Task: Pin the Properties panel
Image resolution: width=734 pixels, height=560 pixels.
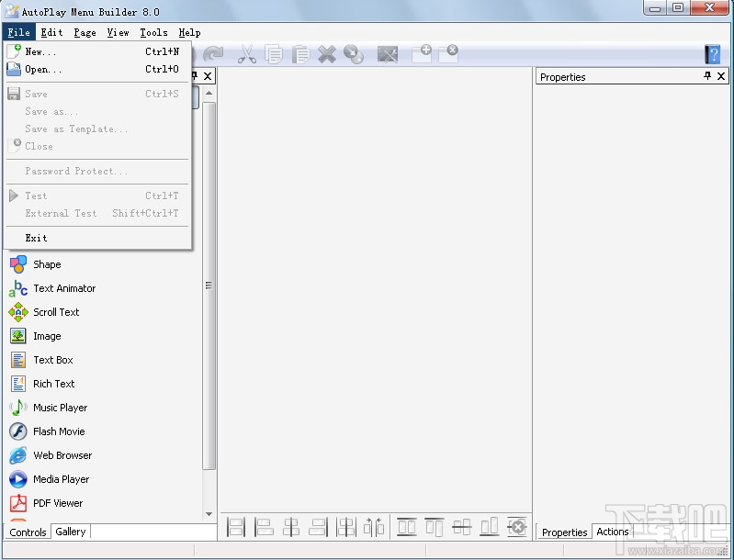Action: click(707, 76)
